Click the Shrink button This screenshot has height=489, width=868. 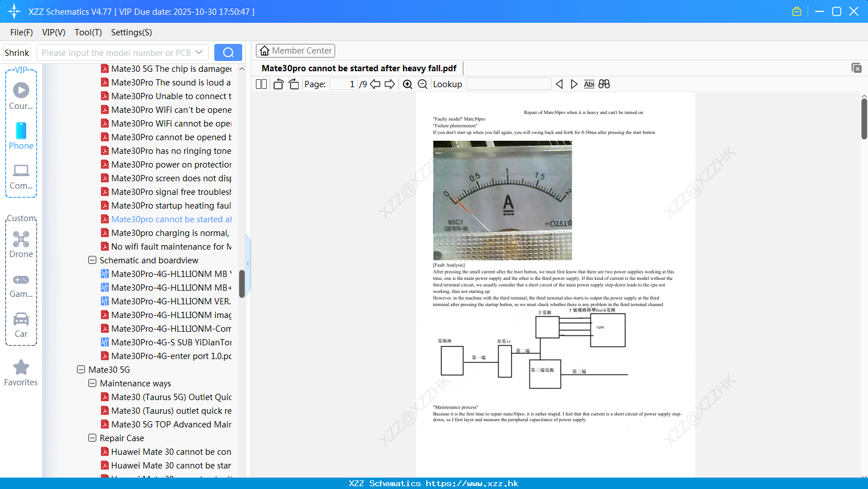(17, 52)
